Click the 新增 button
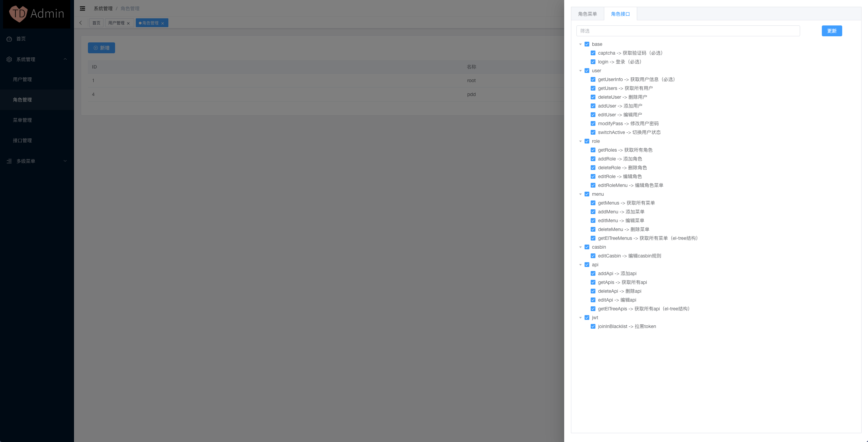This screenshot has width=868, height=442. [x=101, y=48]
